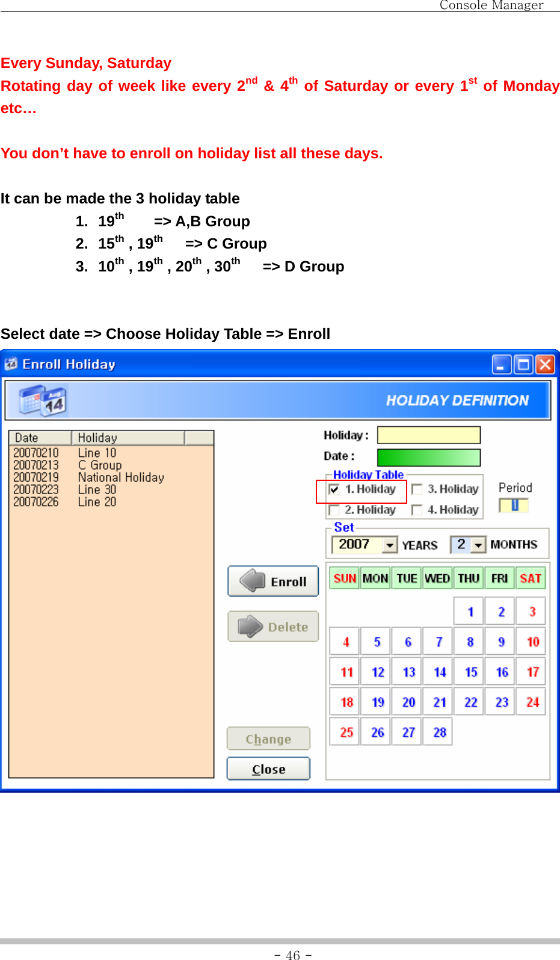
Task: Select day 18 in the calendar
Action: (345, 701)
